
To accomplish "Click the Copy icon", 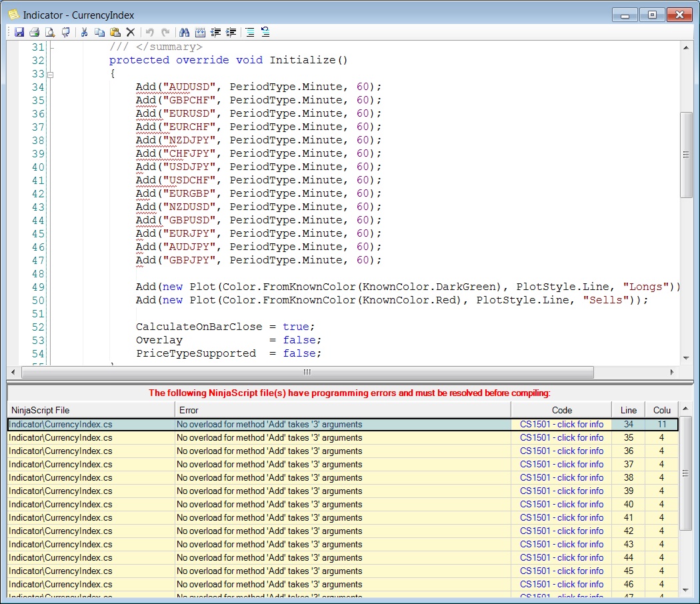I will (x=99, y=32).
